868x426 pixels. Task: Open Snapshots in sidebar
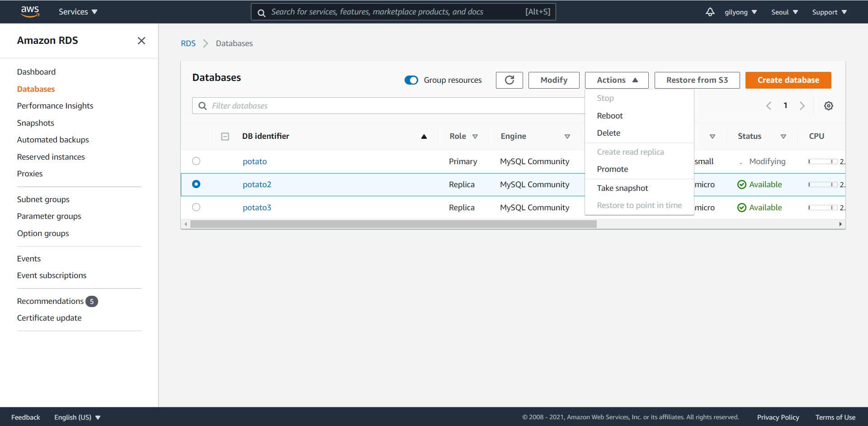point(35,123)
